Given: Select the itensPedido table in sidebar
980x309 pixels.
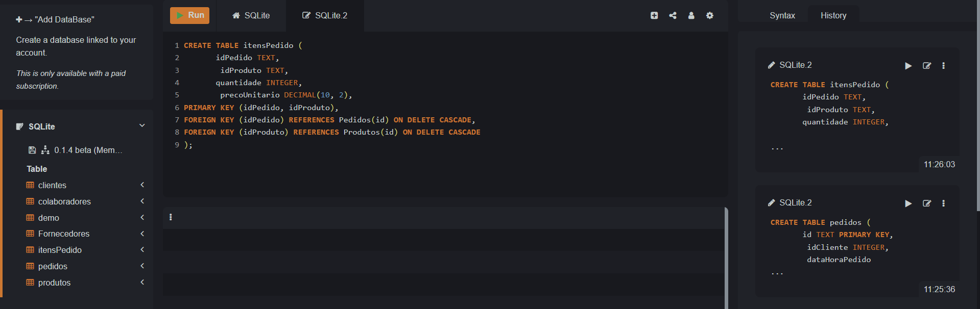Looking at the screenshot, I should pos(60,250).
